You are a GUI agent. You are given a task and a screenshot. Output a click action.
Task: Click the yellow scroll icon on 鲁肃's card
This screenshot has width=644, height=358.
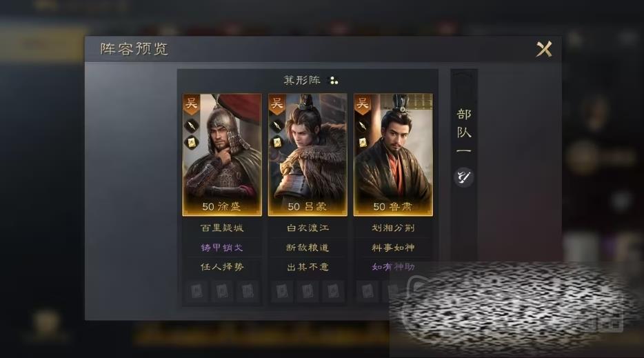pyautogui.click(x=363, y=143)
